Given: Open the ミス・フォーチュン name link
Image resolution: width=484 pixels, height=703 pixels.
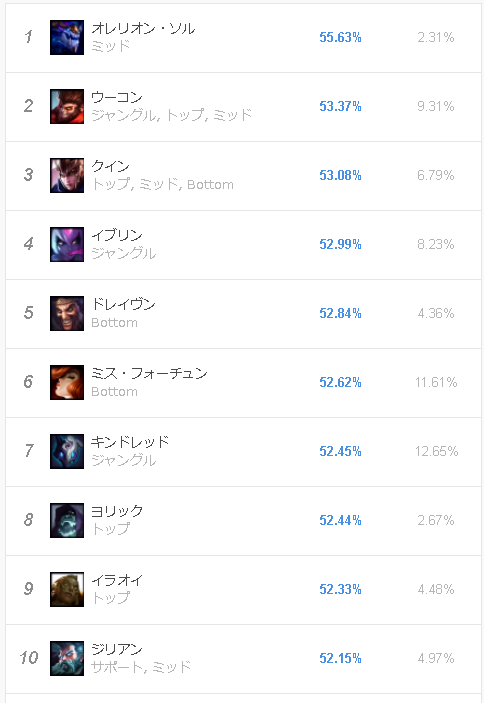Looking at the screenshot, I should 149,373.
